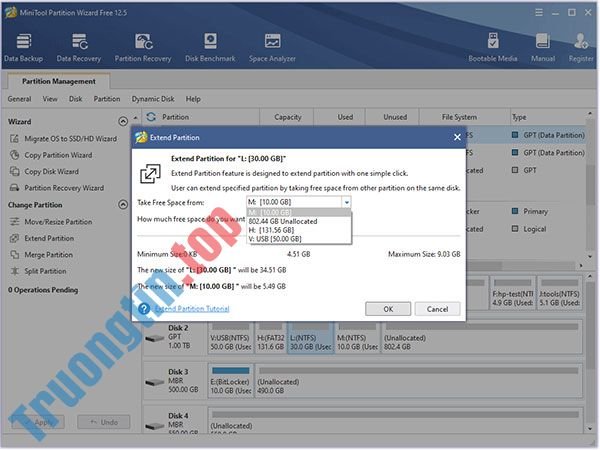The image size is (600, 450).
Task: Open the Help menu
Action: [193, 99]
